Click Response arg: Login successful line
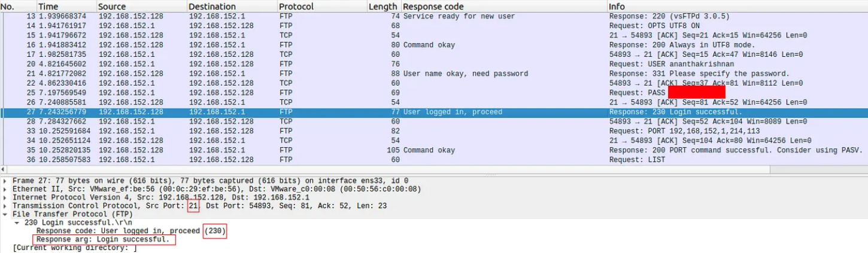 [104, 239]
